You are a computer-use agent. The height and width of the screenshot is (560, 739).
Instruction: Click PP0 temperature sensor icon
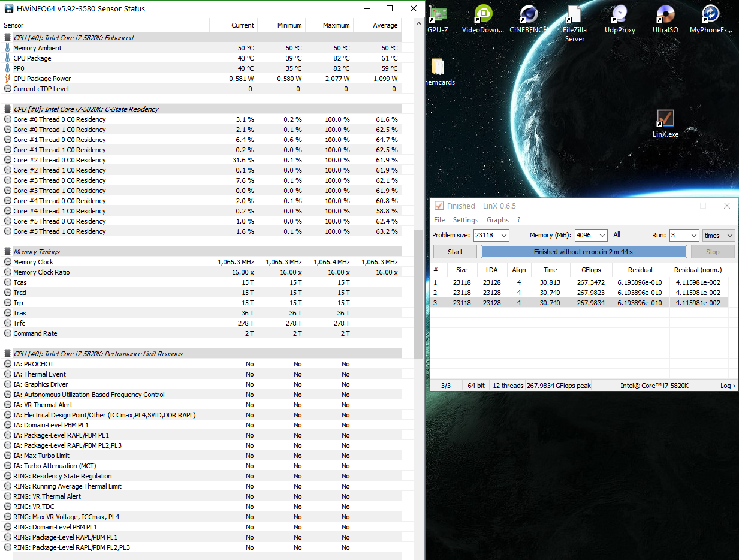coord(8,68)
